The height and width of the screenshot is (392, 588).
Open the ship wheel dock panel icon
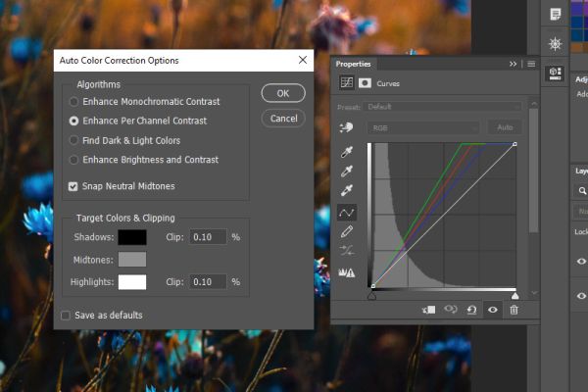coord(556,44)
